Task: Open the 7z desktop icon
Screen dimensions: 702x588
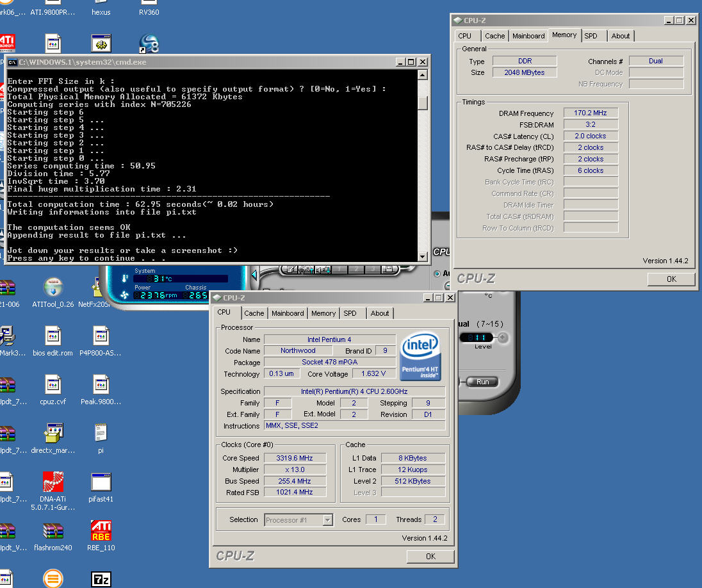Action: click(x=101, y=580)
